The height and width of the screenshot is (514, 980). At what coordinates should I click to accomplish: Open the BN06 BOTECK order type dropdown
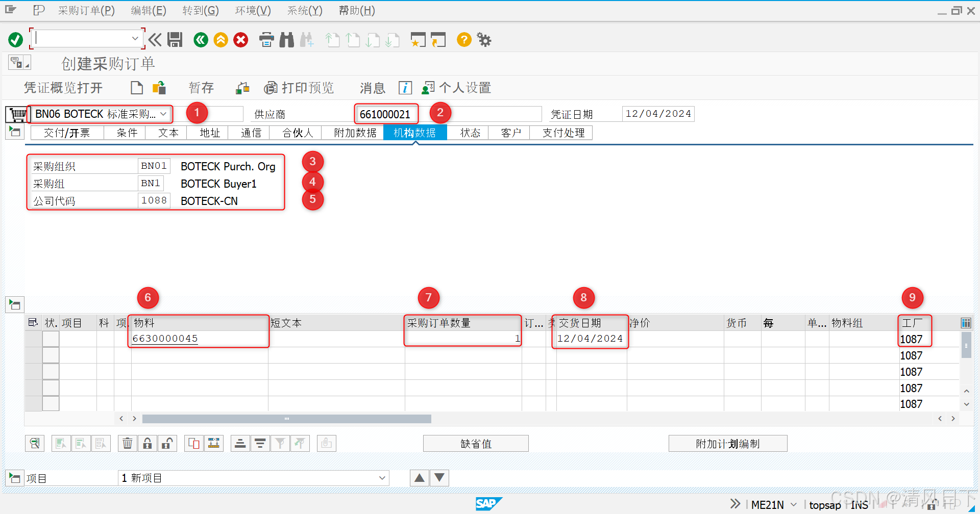[x=163, y=114]
